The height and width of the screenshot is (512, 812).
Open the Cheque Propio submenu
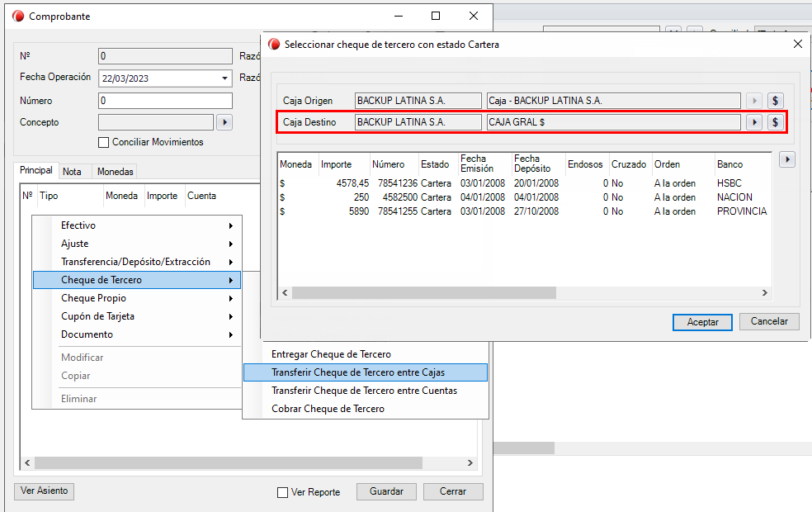pyautogui.click(x=137, y=298)
